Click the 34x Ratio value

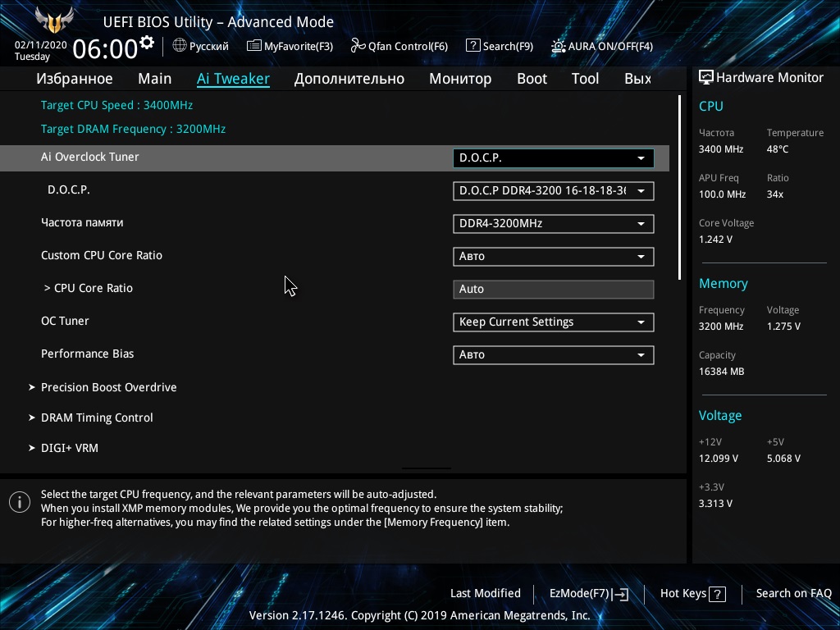(x=775, y=194)
